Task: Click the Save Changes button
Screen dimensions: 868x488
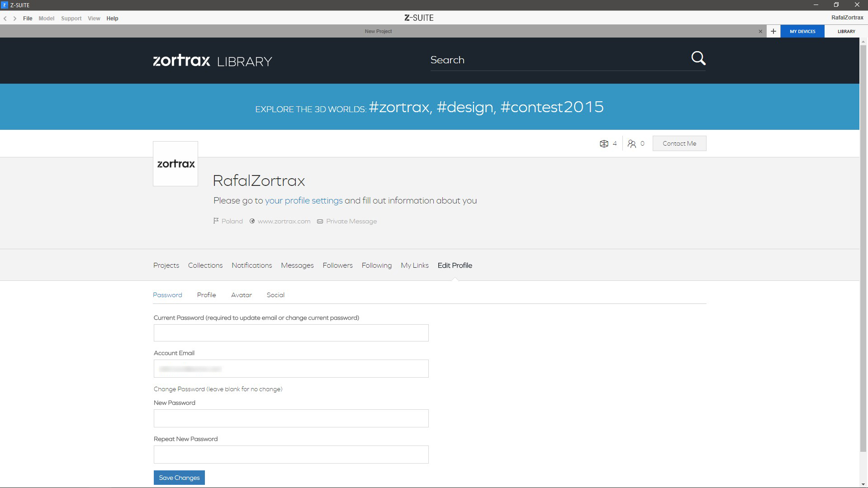Action: 179,478
